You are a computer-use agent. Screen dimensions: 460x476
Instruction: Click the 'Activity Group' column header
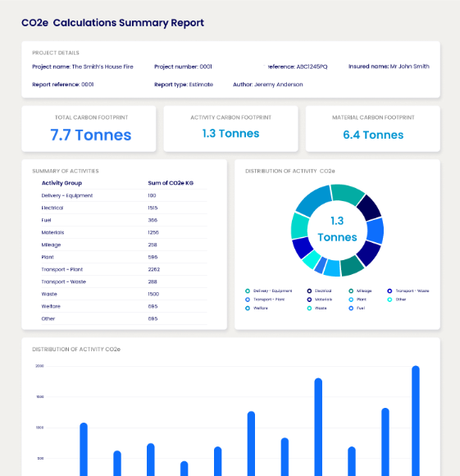[61, 183]
